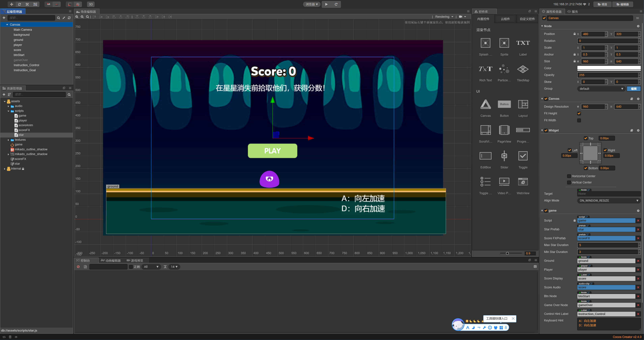Enable the Fit Width checkbox
This screenshot has height=340, width=644.
click(579, 120)
